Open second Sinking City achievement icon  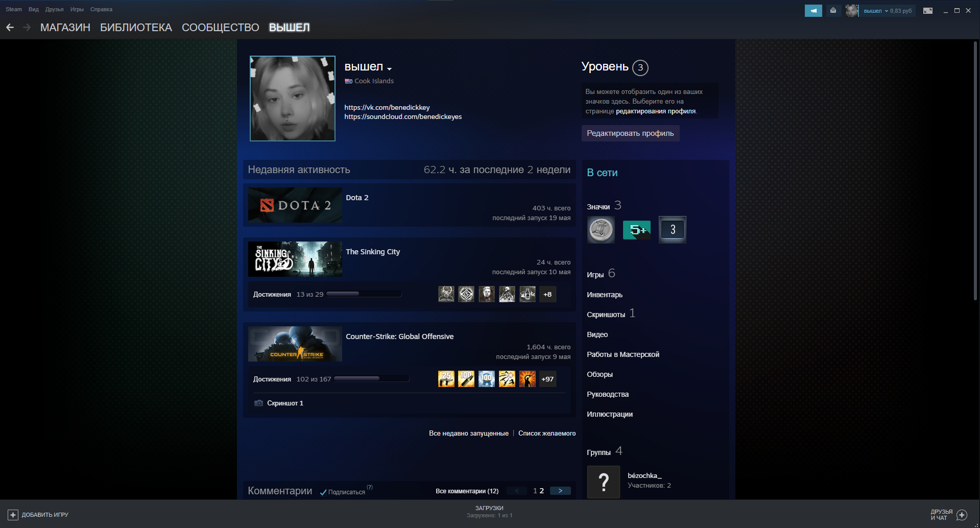click(466, 294)
